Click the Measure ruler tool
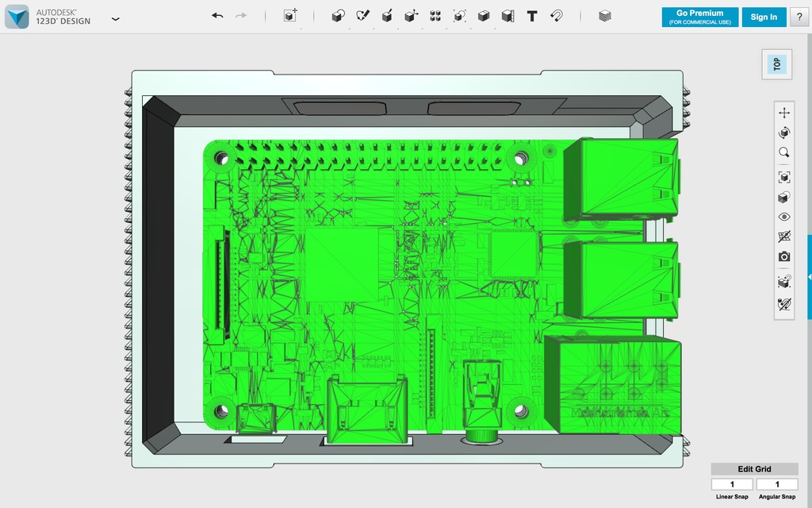This screenshot has width=812, height=508. pyautogui.click(x=507, y=16)
